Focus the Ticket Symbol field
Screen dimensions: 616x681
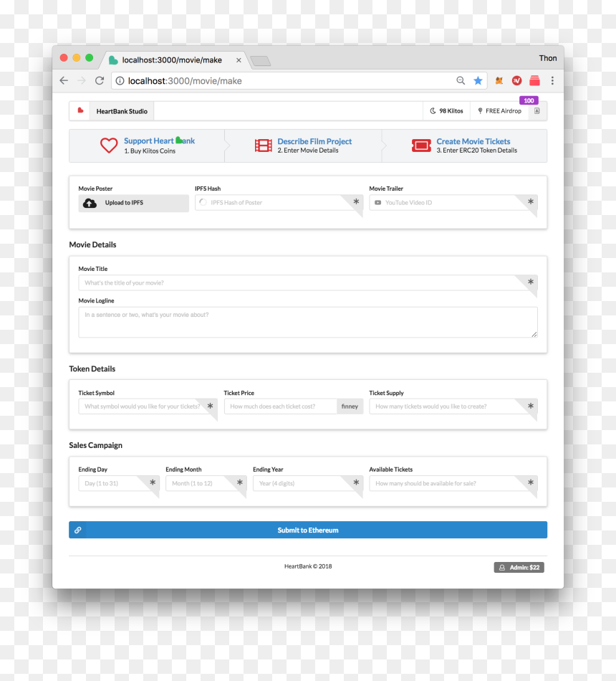click(148, 406)
